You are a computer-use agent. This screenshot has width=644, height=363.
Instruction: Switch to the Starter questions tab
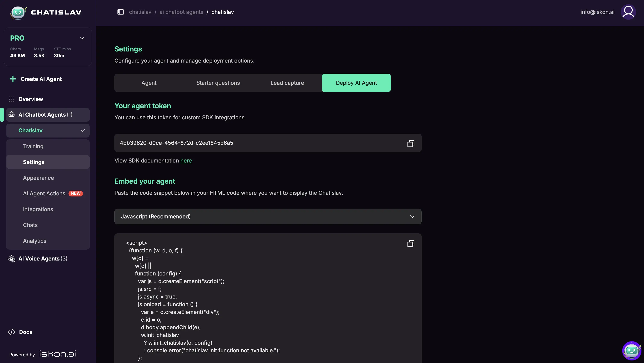(218, 83)
